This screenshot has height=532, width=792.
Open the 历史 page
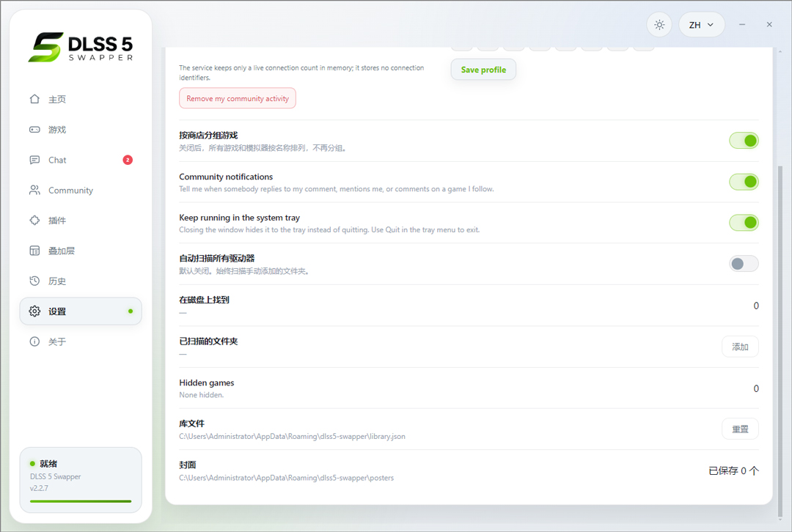81,281
